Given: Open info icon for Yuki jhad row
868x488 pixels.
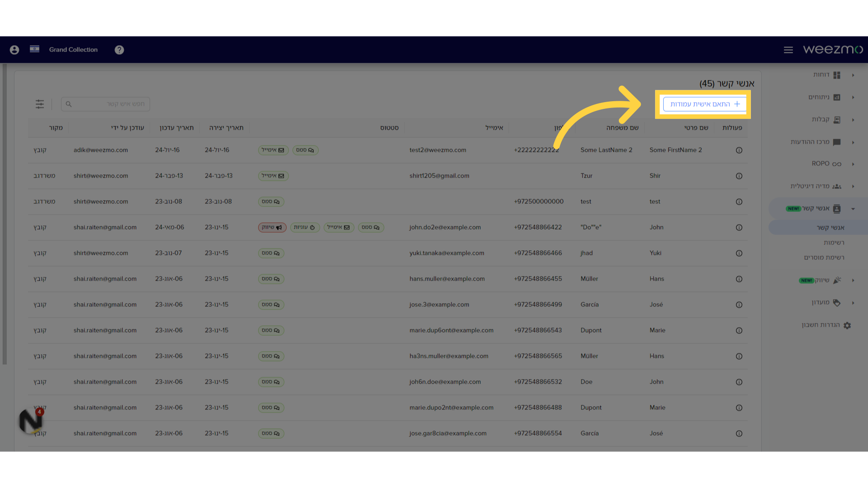Looking at the screenshot, I should (x=739, y=253).
